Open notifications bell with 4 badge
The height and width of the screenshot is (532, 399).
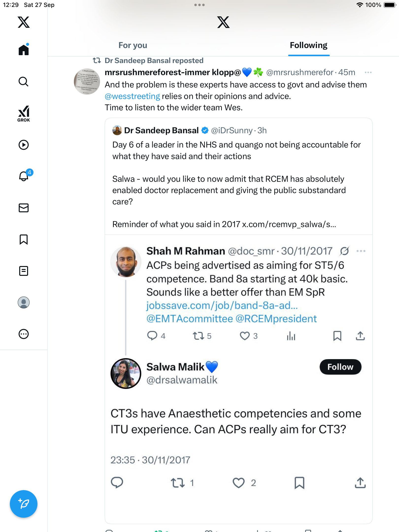click(24, 176)
